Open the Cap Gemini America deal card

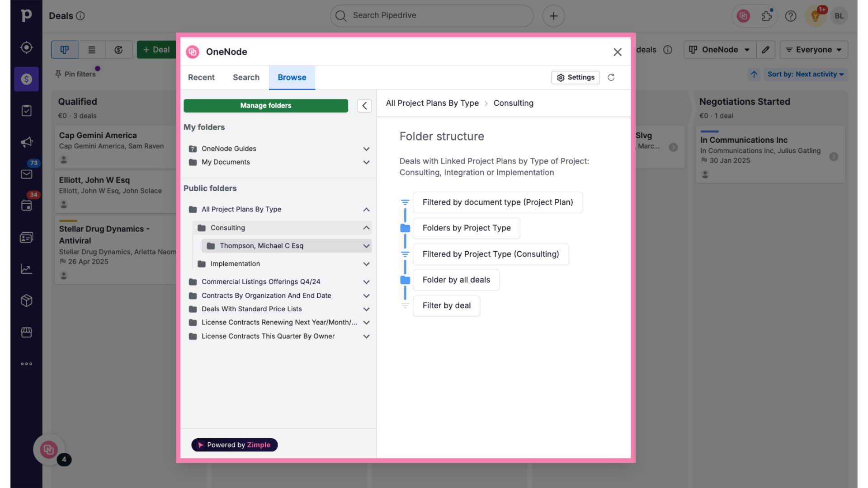pos(116,147)
